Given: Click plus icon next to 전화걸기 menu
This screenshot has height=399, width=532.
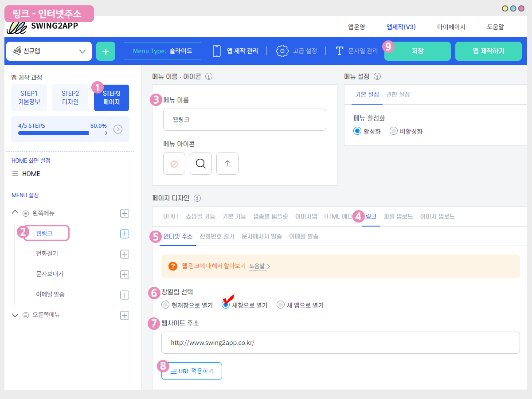Looking at the screenshot, I should tap(125, 254).
